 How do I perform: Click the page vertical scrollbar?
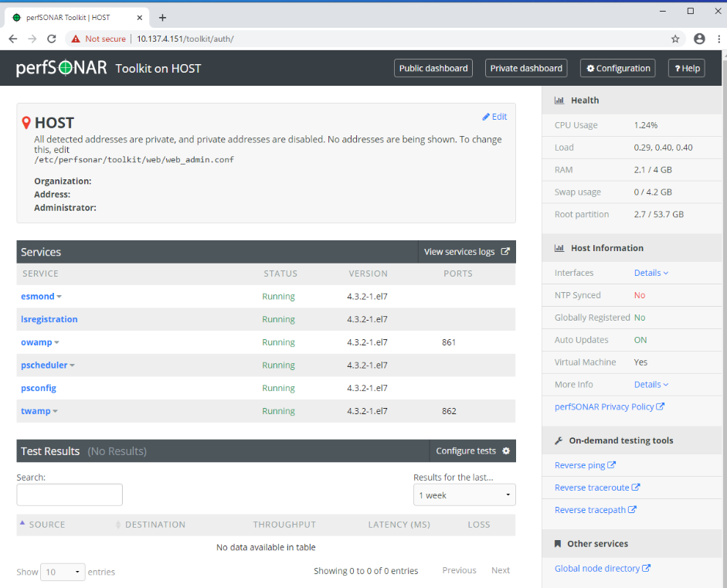[724, 319]
